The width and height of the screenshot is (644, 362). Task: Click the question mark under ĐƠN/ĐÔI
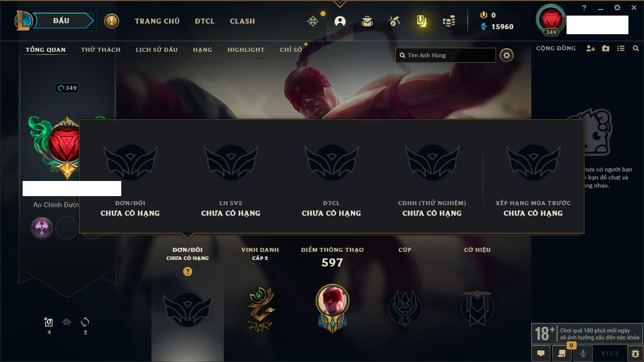coord(188,271)
